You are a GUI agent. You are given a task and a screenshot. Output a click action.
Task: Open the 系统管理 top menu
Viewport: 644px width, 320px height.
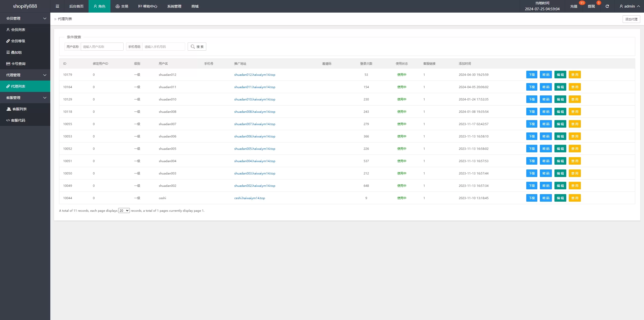pos(174,6)
